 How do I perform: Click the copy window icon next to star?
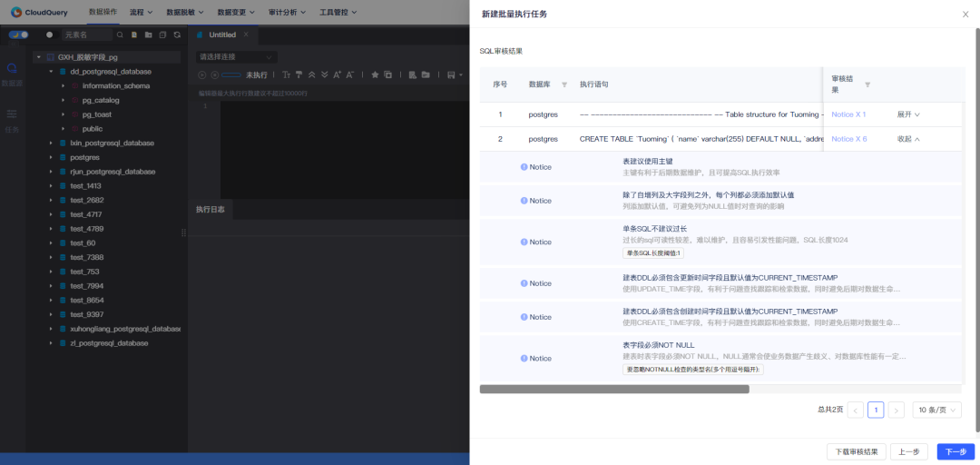[387, 74]
